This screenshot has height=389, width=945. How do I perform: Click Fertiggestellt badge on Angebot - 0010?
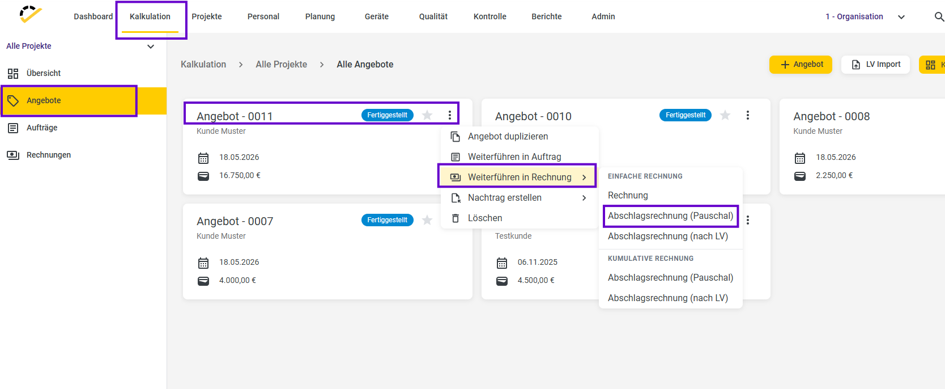coord(685,115)
